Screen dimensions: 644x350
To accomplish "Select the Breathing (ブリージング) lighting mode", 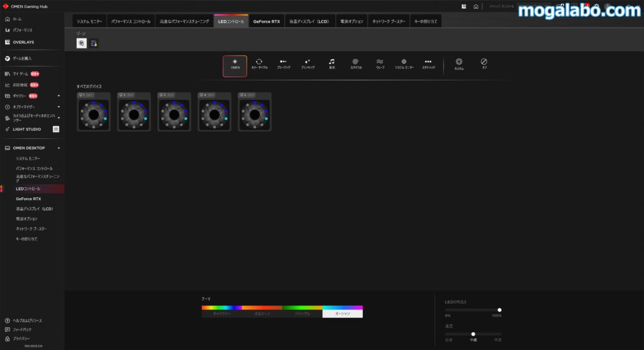I will click(284, 64).
